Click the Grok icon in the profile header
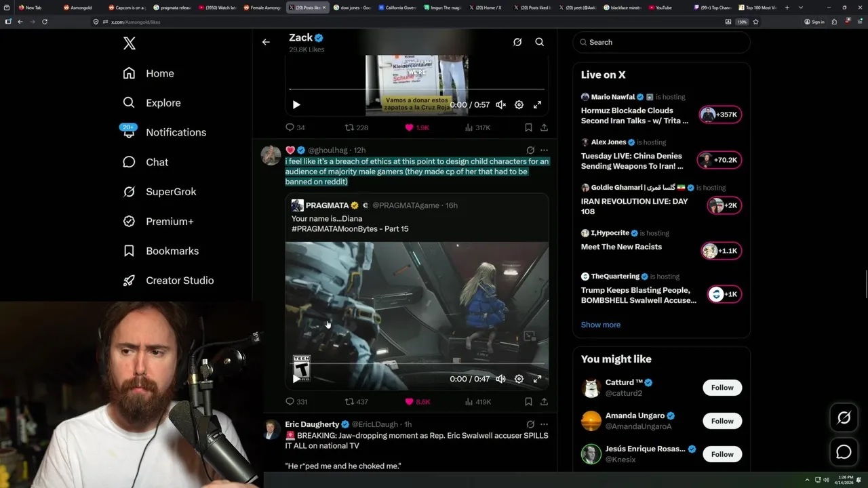Screen dimensions: 868x488 (x=517, y=42)
